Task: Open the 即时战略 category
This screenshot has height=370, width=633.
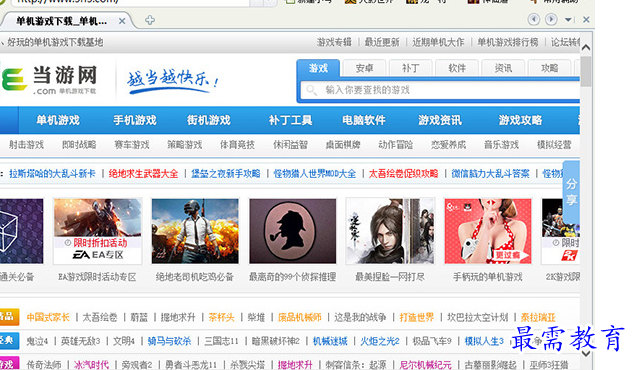Action: click(x=79, y=144)
